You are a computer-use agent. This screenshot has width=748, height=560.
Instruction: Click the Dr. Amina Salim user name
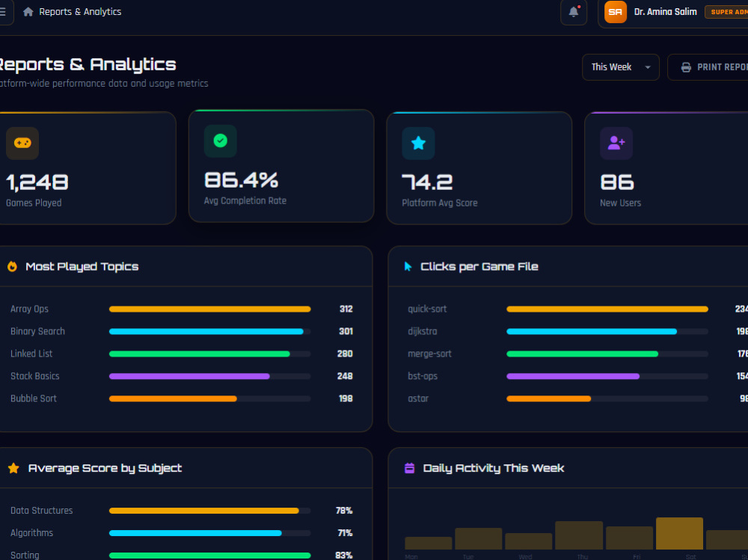coord(666,12)
